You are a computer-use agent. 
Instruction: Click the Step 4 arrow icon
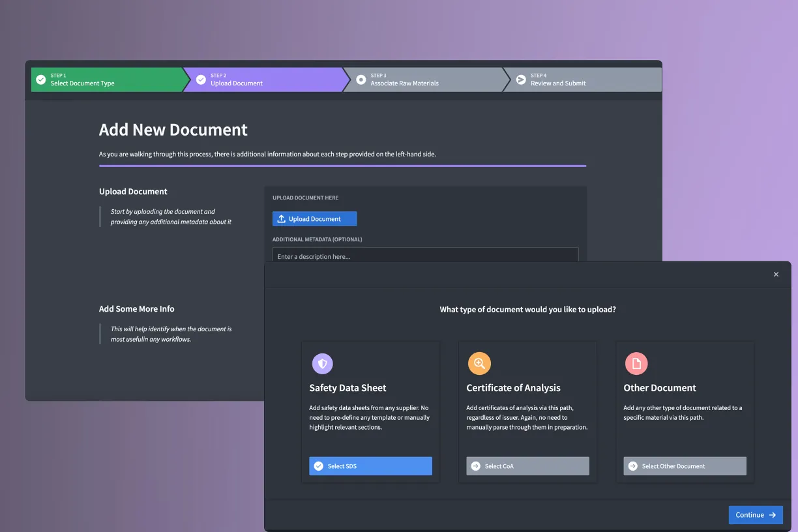pyautogui.click(x=521, y=80)
